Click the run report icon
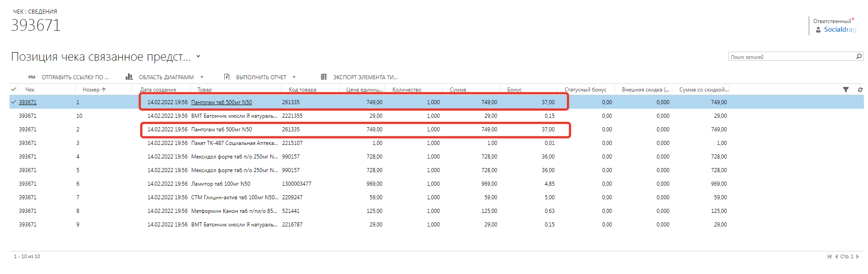Viewport: 868px width, 274px height. click(x=227, y=77)
